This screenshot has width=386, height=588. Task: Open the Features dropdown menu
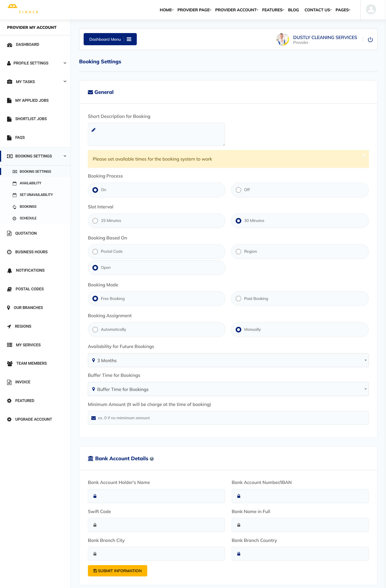coord(273,10)
